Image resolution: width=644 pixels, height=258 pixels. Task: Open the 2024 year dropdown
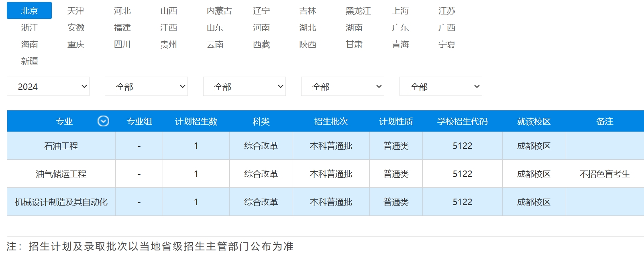click(48, 86)
